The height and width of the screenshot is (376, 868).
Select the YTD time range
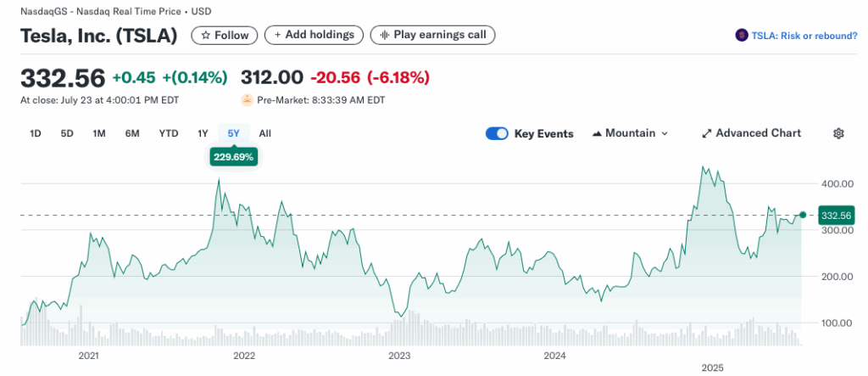pyautogui.click(x=169, y=133)
